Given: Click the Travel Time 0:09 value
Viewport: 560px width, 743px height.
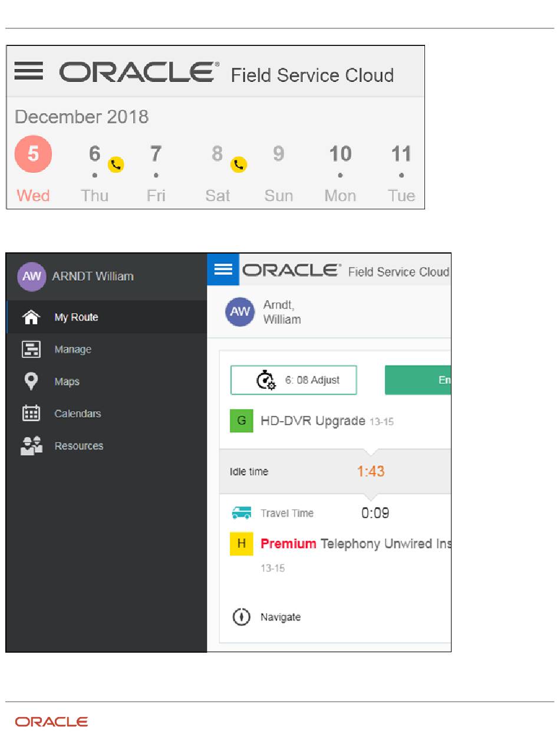Looking at the screenshot, I should point(375,513).
